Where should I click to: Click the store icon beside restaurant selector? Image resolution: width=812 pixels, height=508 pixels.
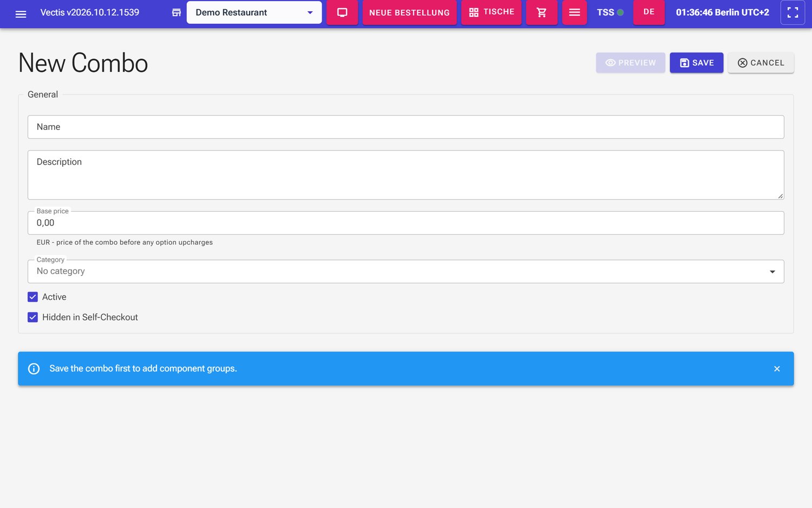176,12
